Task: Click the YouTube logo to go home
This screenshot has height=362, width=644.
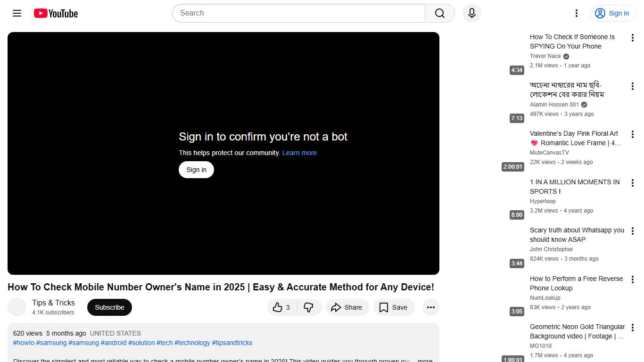Action: click(55, 13)
